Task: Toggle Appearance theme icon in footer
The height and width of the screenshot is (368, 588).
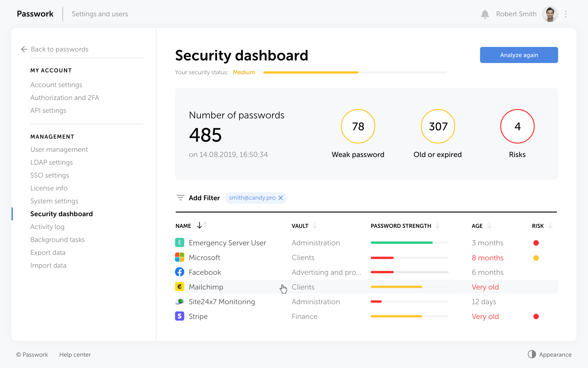Action: (532, 354)
